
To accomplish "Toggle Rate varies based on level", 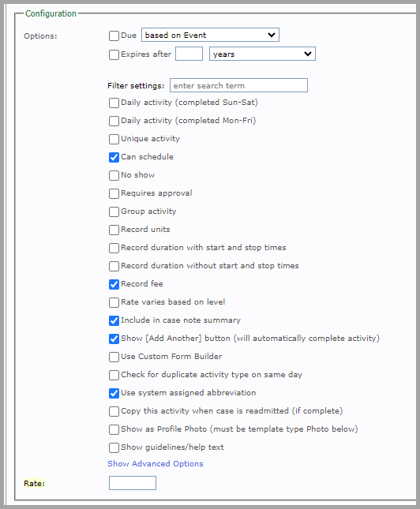I will tap(114, 302).
